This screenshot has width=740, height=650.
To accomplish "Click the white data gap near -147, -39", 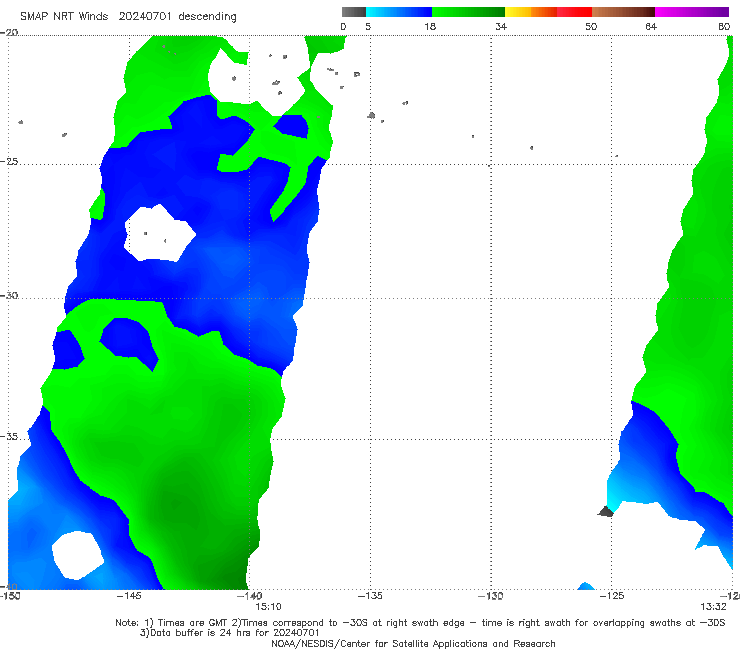I will point(77,555).
